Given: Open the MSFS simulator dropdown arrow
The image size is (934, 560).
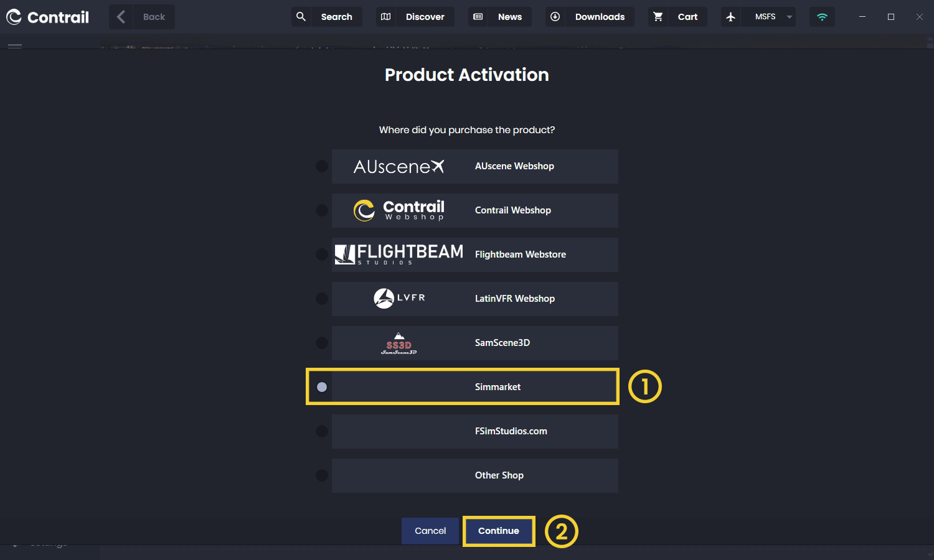Looking at the screenshot, I should click(789, 17).
